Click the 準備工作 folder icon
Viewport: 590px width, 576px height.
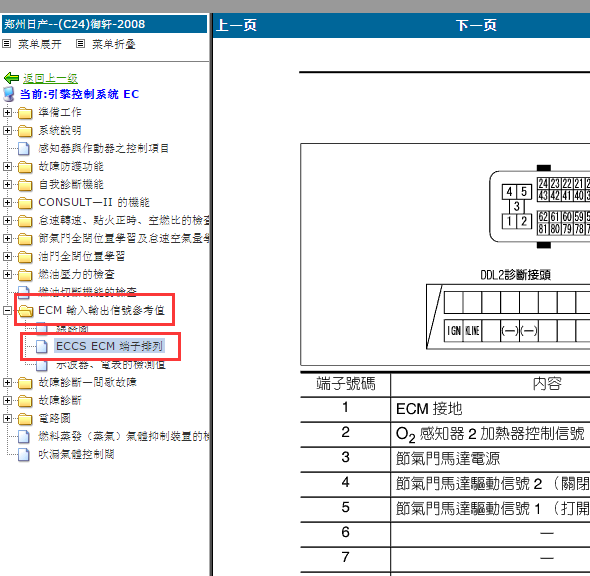(x=25, y=112)
